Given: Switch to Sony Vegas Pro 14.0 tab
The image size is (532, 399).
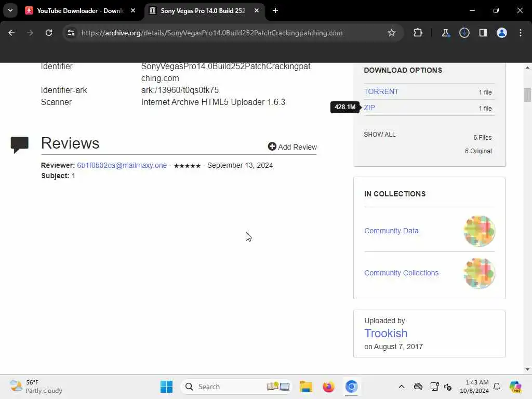Looking at the screenshot, I should 203,11.
